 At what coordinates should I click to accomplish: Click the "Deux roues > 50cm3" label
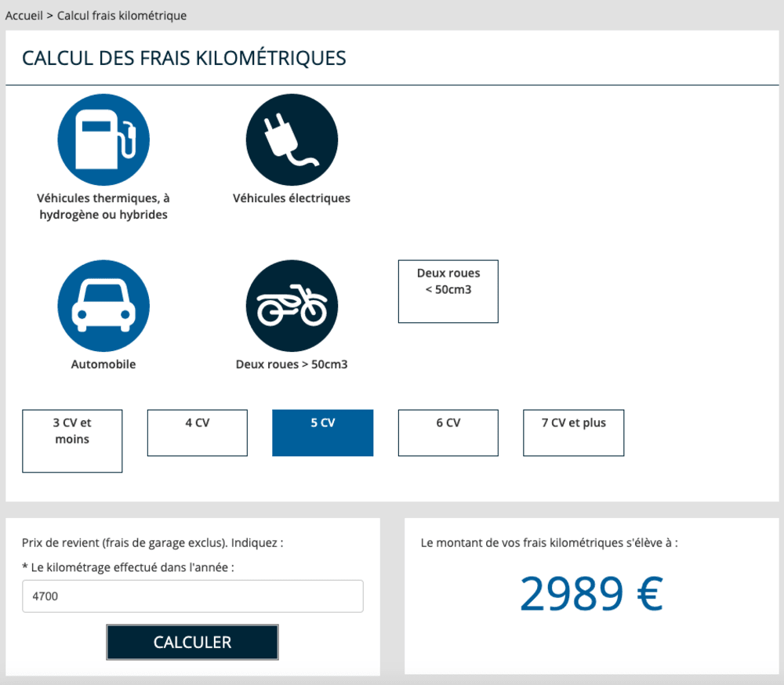point(291,364)
